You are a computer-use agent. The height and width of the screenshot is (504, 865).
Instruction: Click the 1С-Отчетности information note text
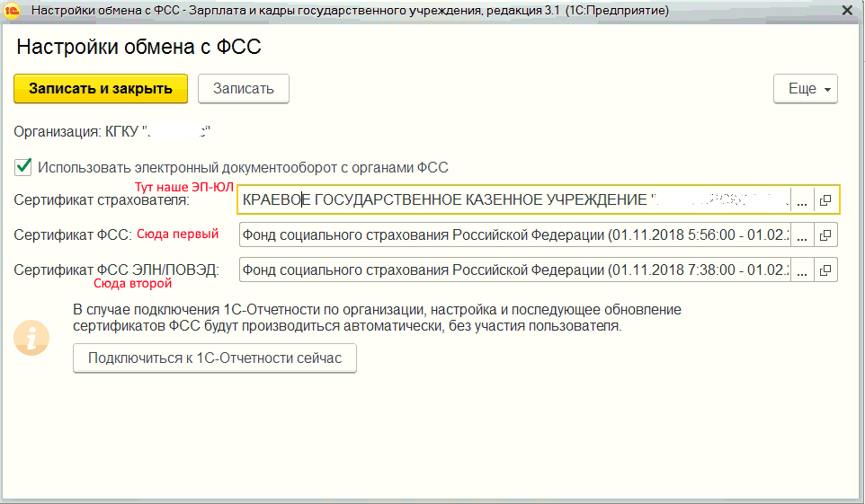click(x=377, y=318)
